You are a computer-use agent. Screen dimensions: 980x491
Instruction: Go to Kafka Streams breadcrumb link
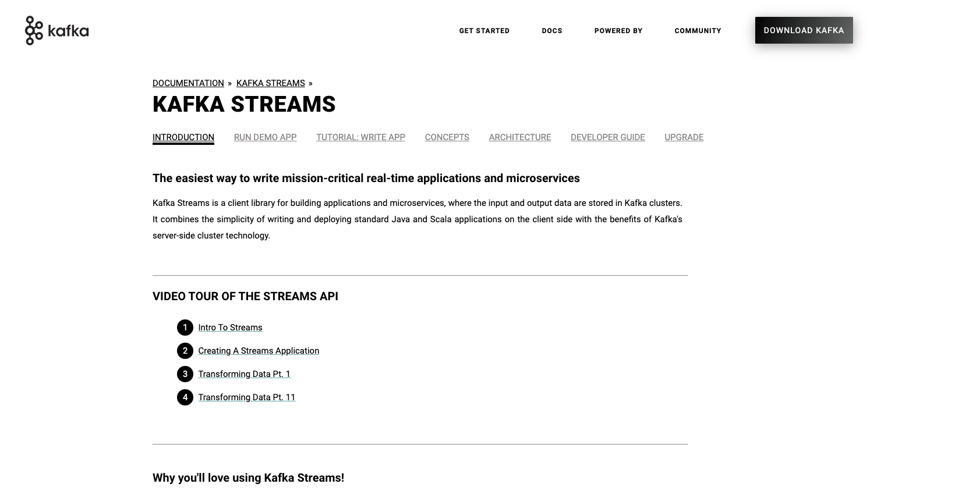click(271, 83)
